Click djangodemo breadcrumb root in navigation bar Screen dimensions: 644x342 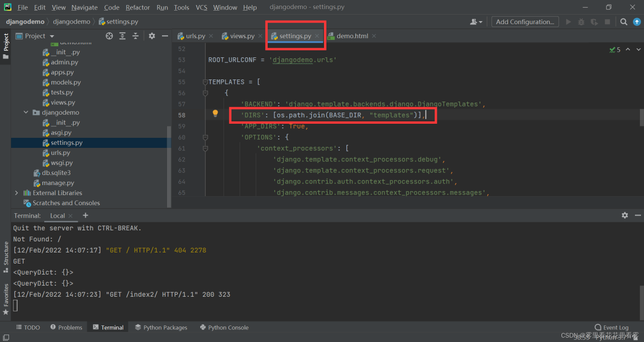25,22
